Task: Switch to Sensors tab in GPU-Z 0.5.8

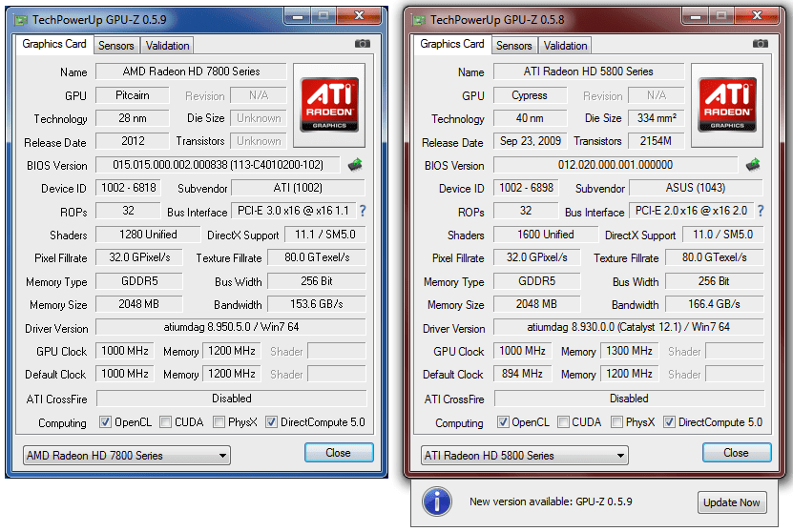Action: (513, 46)
